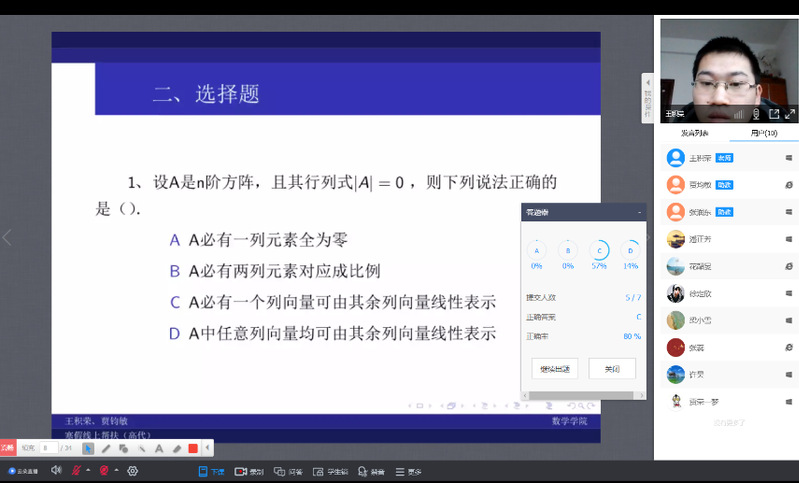The height and width of the screenshot is (483, 799).
Task: Click the 关闭 button in answer panel
Action: [x=612, y=368]
